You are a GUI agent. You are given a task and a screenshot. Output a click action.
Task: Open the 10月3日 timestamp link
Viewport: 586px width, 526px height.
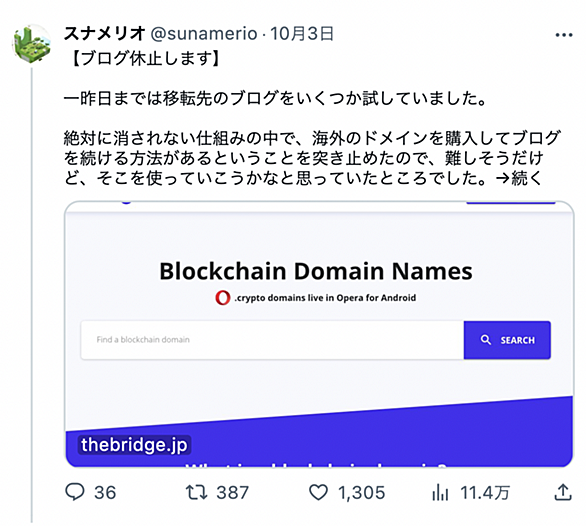coord(302,34)
